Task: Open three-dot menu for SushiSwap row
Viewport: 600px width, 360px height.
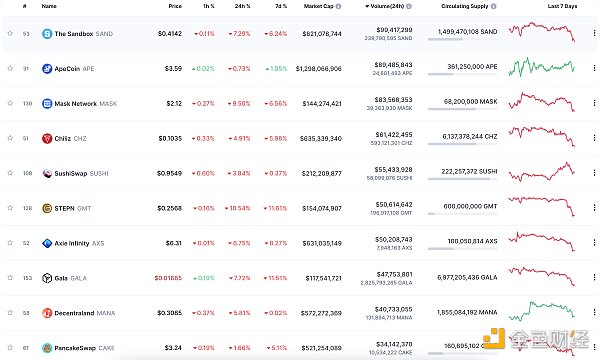Action: [594, 173]
